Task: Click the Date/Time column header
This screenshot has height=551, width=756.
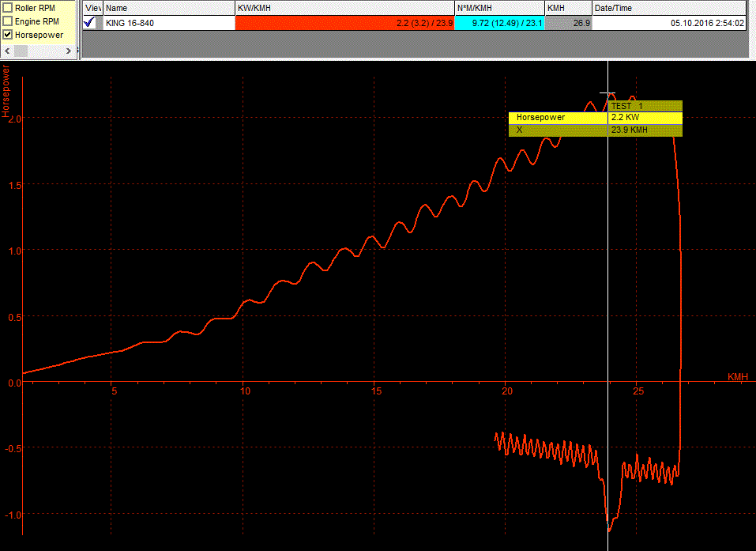Action: [669, 8]
